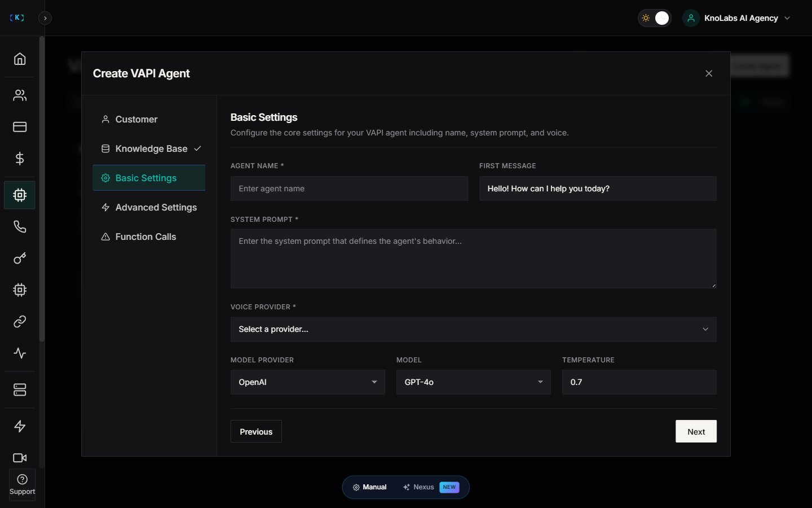
Task: Open the Voice Provider dropdown
Action: [474, 329]
